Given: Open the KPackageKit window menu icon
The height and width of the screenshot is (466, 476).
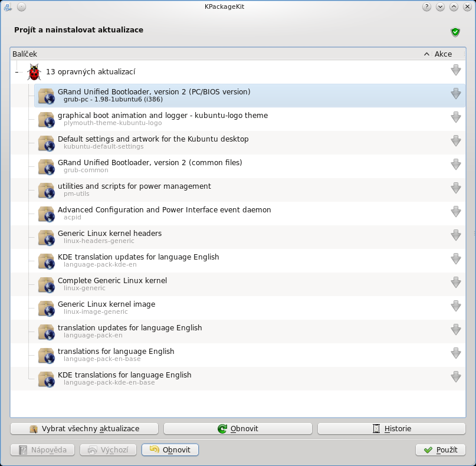Looking at the screenshot, I should click(x=8, y=6).
